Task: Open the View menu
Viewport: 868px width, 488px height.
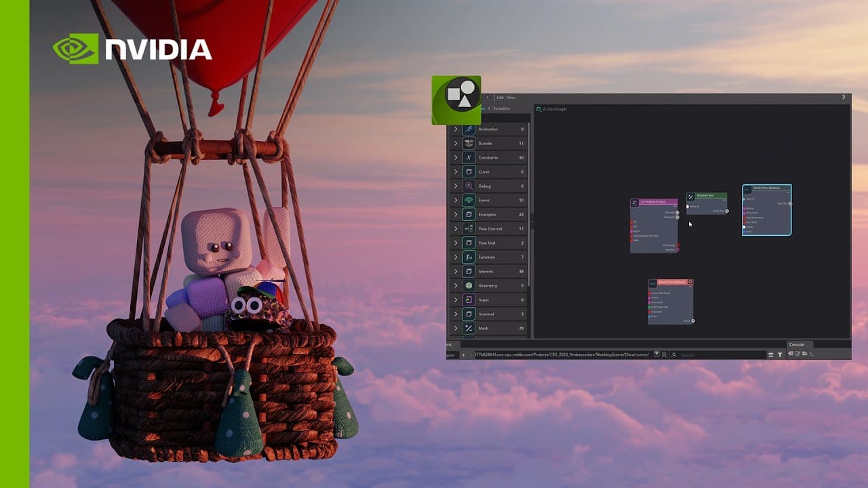Action: coord(511,98)
